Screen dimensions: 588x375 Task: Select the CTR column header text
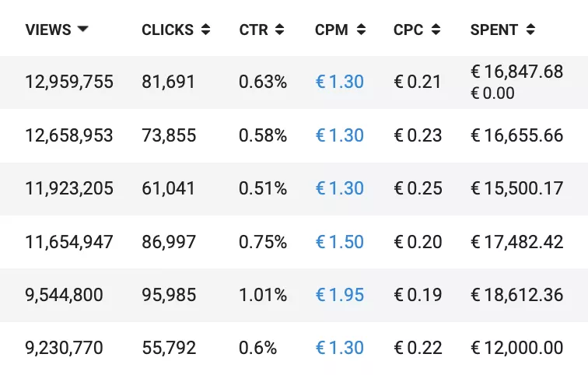click(x=254, y=30)
